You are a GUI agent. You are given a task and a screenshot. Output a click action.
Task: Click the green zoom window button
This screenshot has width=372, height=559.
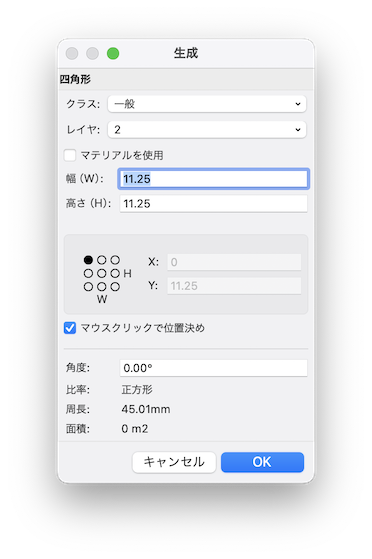[x=113, y=53]
